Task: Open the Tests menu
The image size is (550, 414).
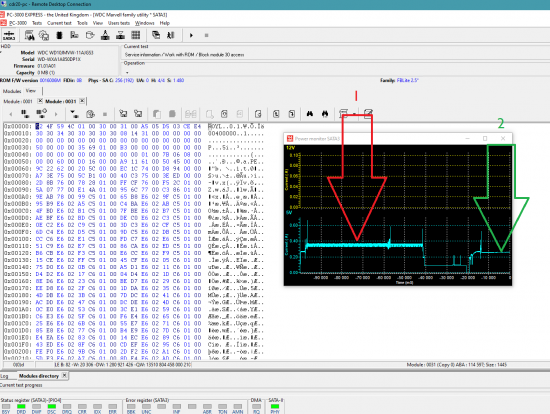Action: coord(37,23)
